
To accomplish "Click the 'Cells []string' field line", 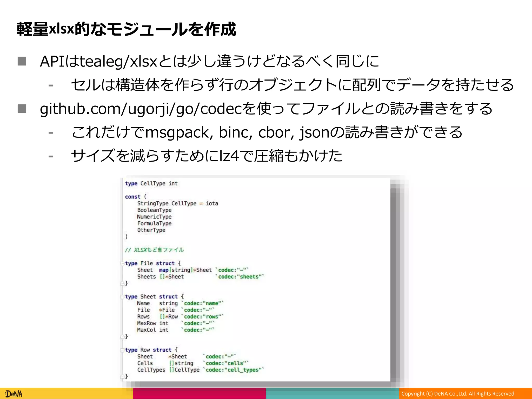I will pos(193,363).
